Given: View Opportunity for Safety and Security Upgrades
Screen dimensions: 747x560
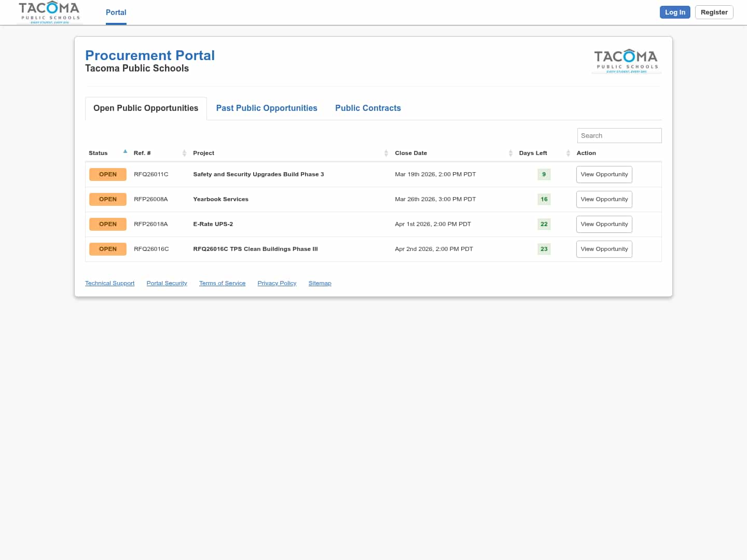Looking at the screenshot, I should pyautogui.click(x=604, y=175).
